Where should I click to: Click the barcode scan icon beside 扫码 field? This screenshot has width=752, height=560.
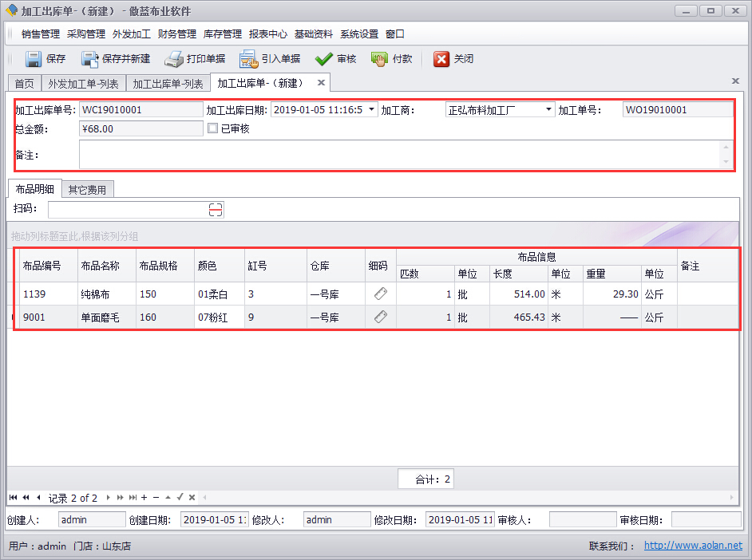[x=216, y=210]
